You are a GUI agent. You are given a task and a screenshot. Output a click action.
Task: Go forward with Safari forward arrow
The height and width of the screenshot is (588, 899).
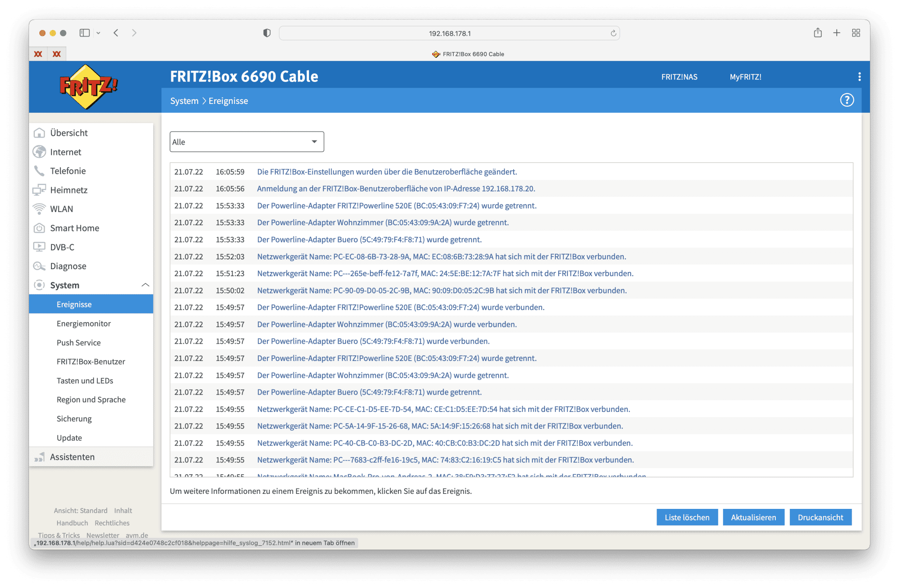tap(134, 33)
